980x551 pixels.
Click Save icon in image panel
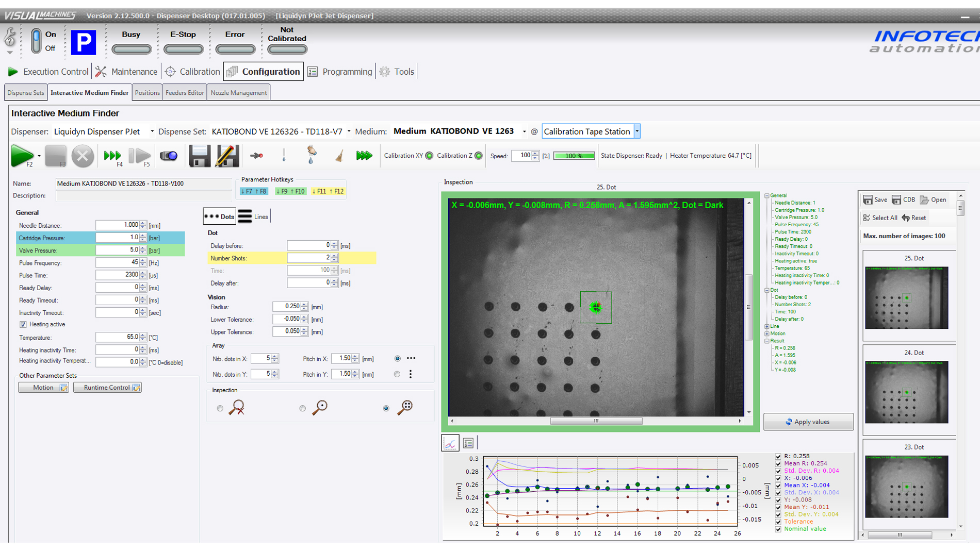coord(875,200)
